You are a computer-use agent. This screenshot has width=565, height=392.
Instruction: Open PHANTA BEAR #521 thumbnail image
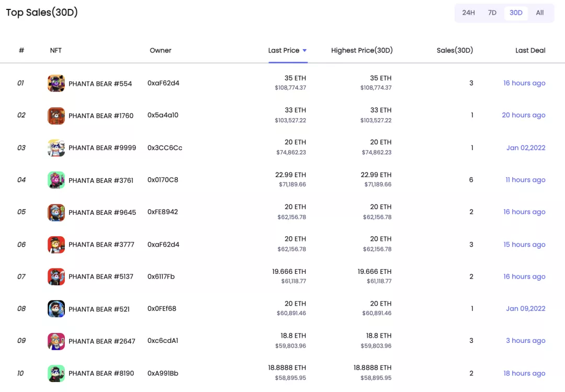click(x=56, y=309)
